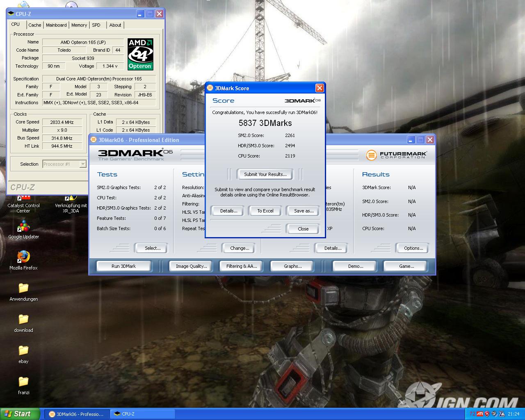Click the Futuremark Corporation logo

pyautogui.click(x=396, y=155)
